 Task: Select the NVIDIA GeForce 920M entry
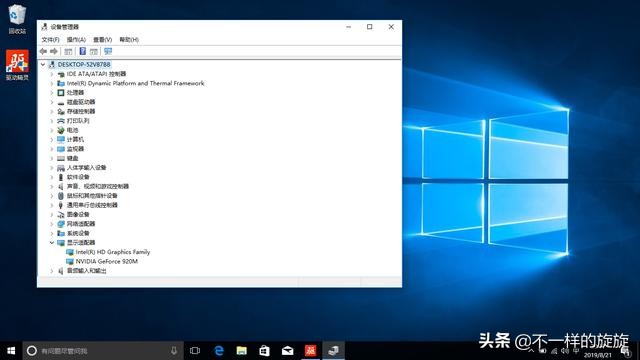coord(107,262)
